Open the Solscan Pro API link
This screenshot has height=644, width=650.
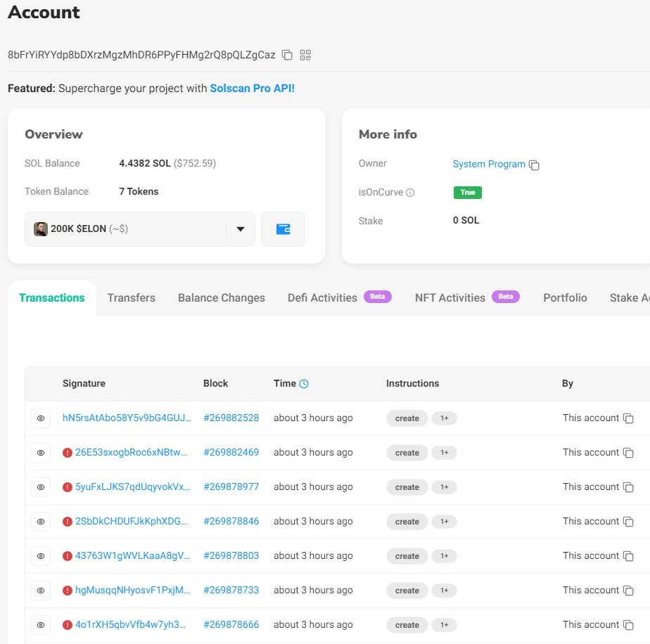coord(252,89)
